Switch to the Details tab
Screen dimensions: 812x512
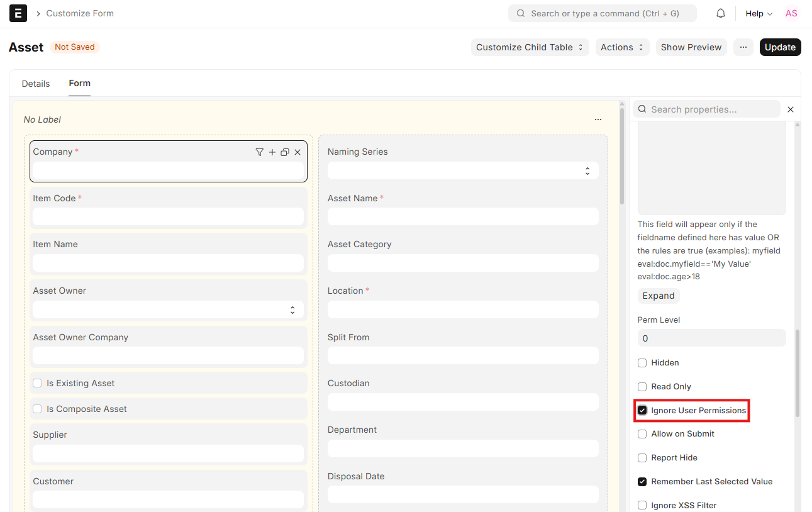tap(36, 84)
